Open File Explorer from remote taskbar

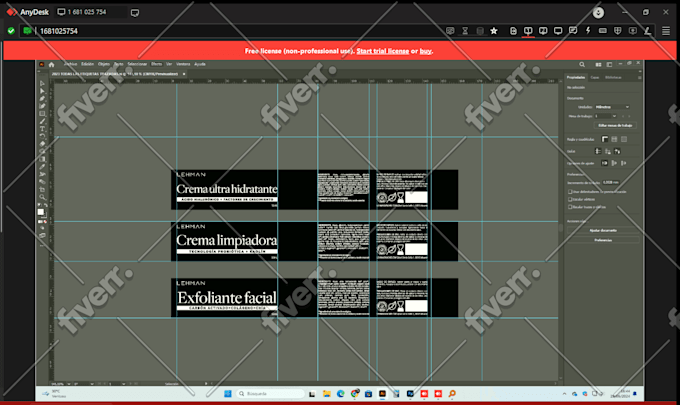[x=327, y=394]
